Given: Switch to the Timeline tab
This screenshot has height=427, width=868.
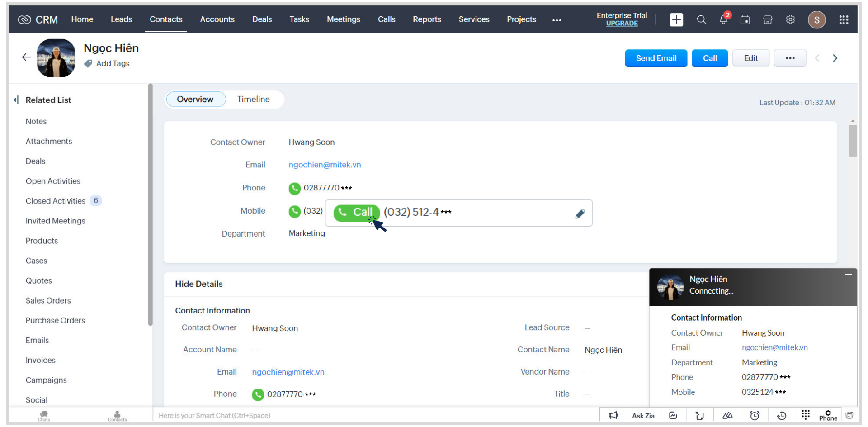Looking at the screenshot, I should 253,100.
